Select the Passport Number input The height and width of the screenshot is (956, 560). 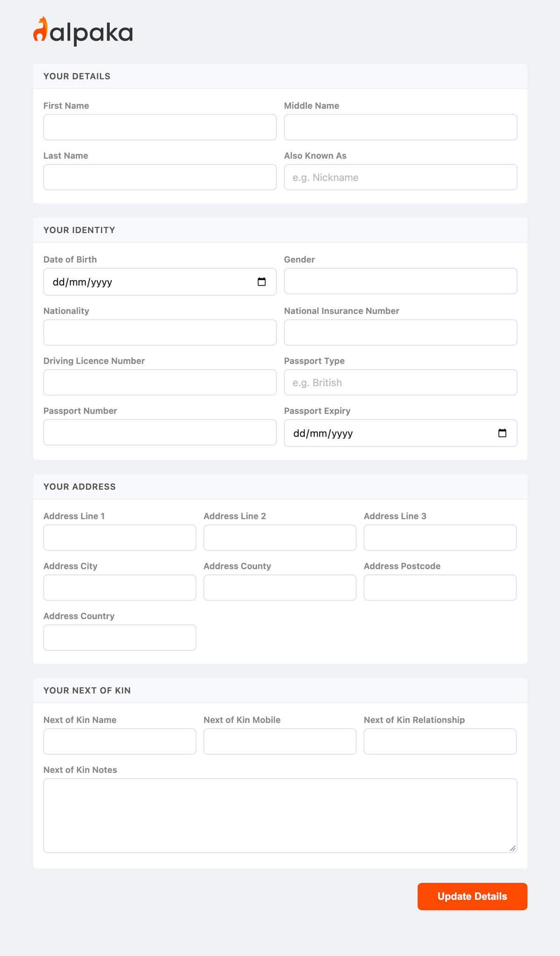[x=160, y=432]
